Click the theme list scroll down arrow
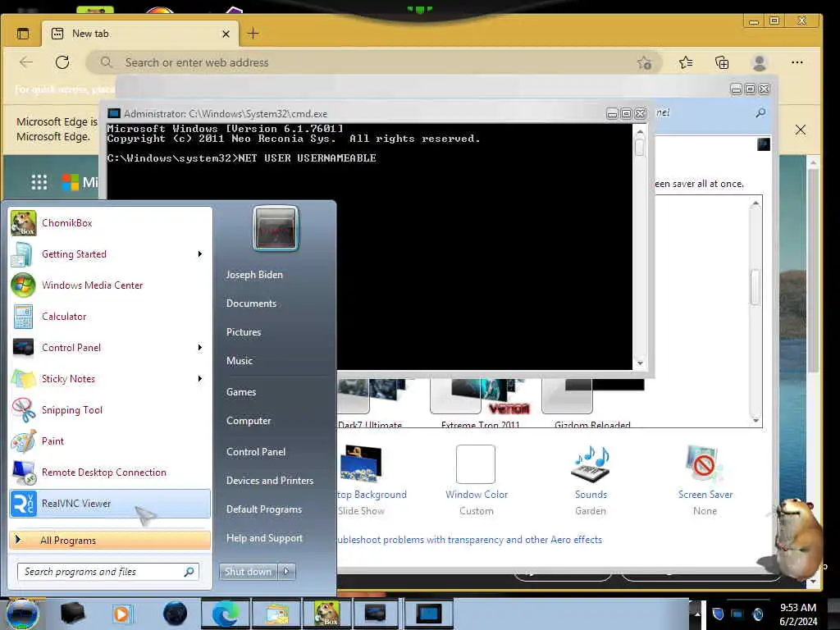840x630 pixels. coord(756,421)
